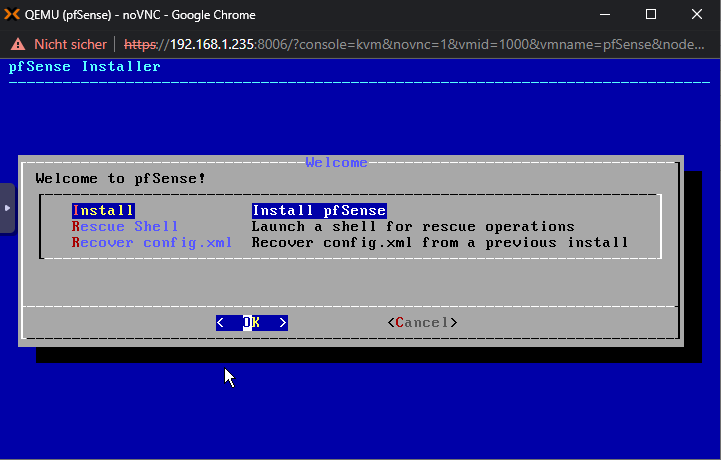The height and width of the screenshot is (460, 721).
Task: Minimize the noVNC Chrome window
Action: [x=605, y=14]
